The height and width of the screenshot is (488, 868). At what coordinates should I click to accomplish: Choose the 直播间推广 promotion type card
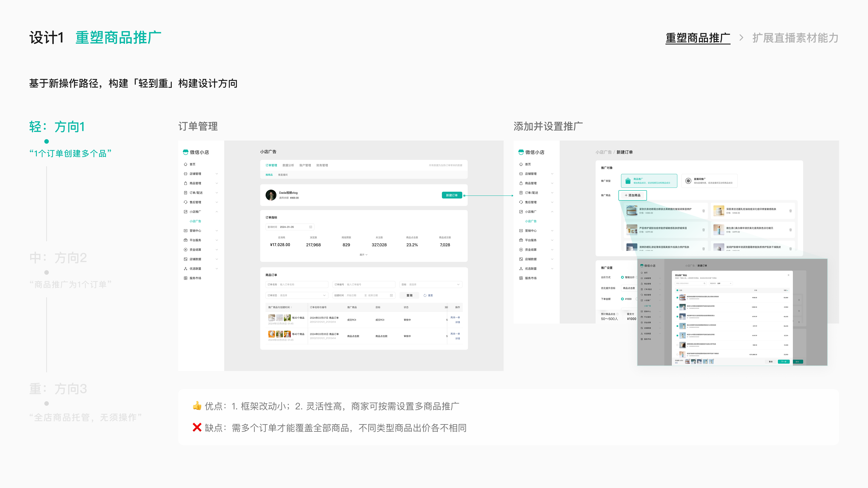pos(709,181)
